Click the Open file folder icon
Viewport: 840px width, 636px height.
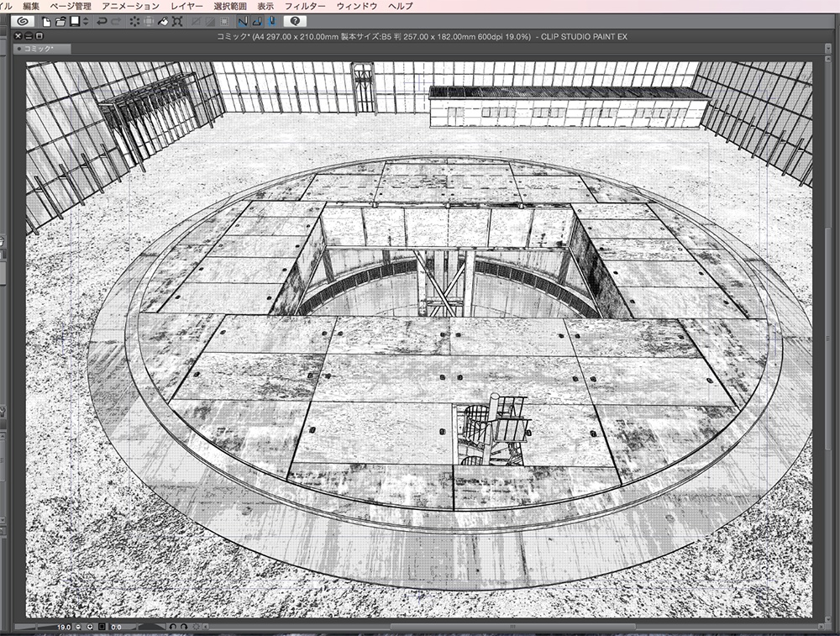tap(60, 22)
